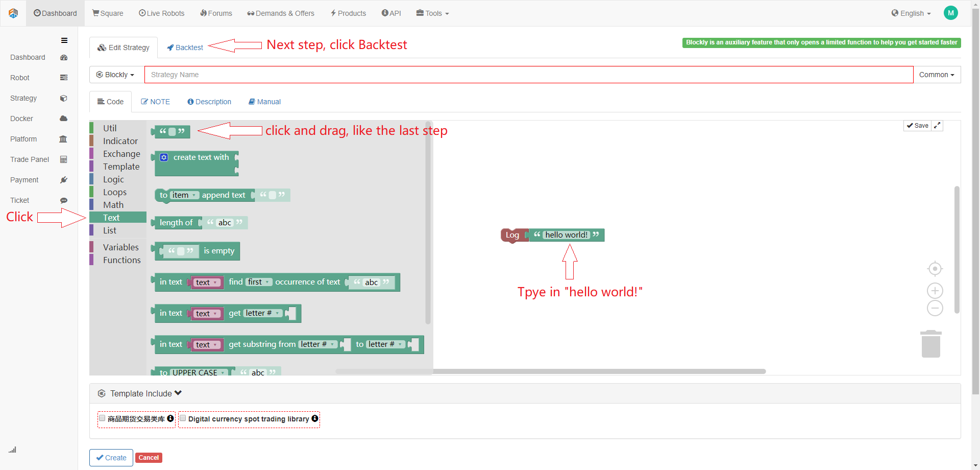Open the Platform bank icon in sidebar
This screenshot has height=470, width=980.
tap(63, 139)
